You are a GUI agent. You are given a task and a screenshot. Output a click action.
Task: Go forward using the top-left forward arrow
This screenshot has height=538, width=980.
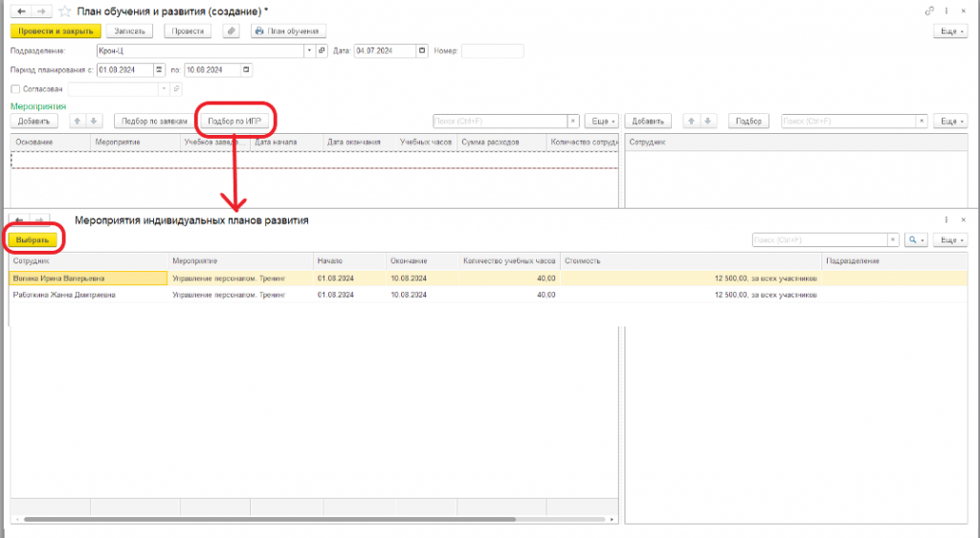(x=41, y=11)
